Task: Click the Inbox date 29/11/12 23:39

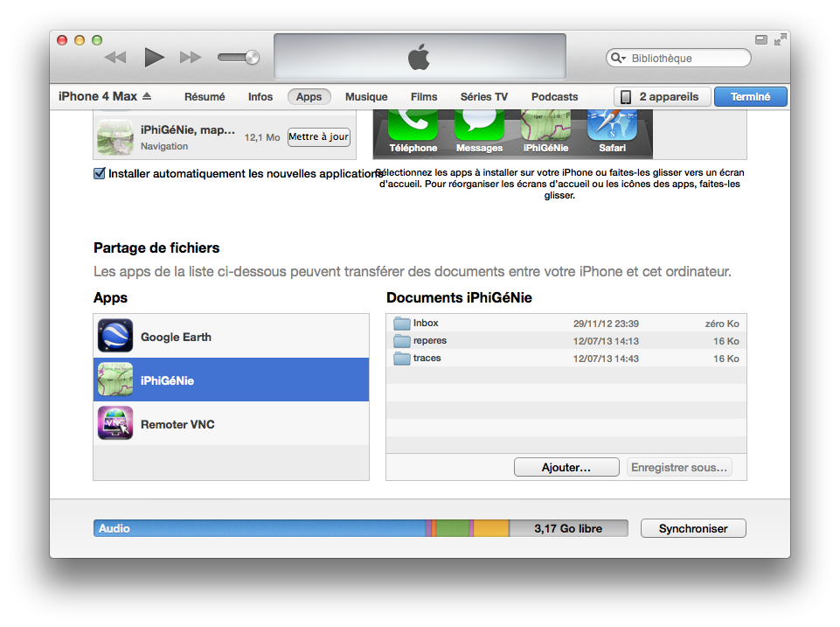Action: (606, 324)
